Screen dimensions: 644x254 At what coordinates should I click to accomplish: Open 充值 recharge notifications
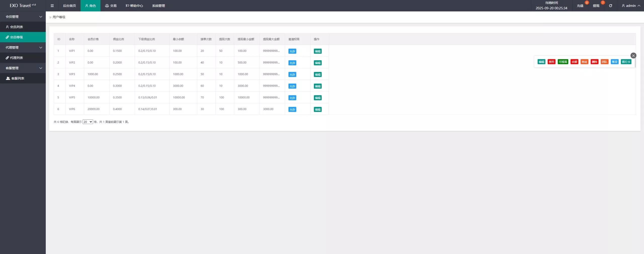click(x=580, y=6)
